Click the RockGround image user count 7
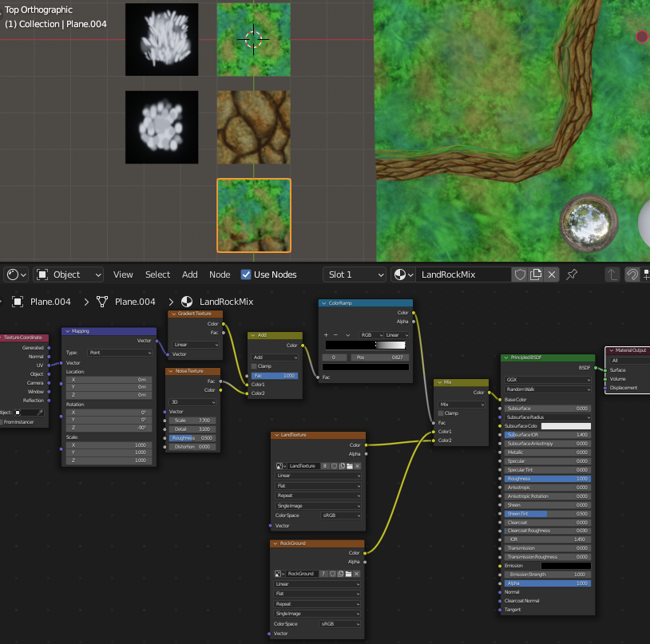650x644 pixels. [x=323, y=574]
